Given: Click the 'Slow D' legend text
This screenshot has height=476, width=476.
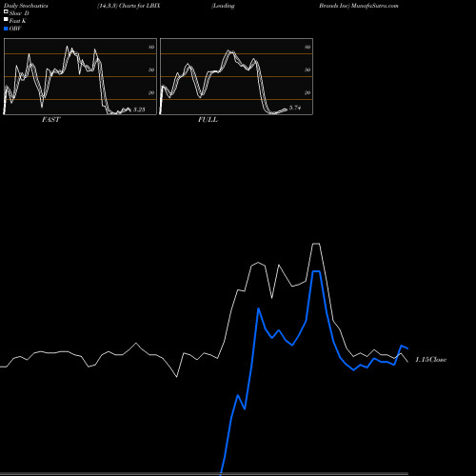Looking at the screenshot, I should click(19, 13).
